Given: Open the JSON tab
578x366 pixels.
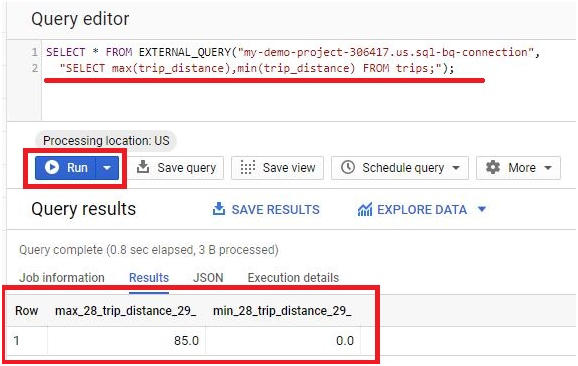Looking at the screenshot, I should (x=208, y=278).
